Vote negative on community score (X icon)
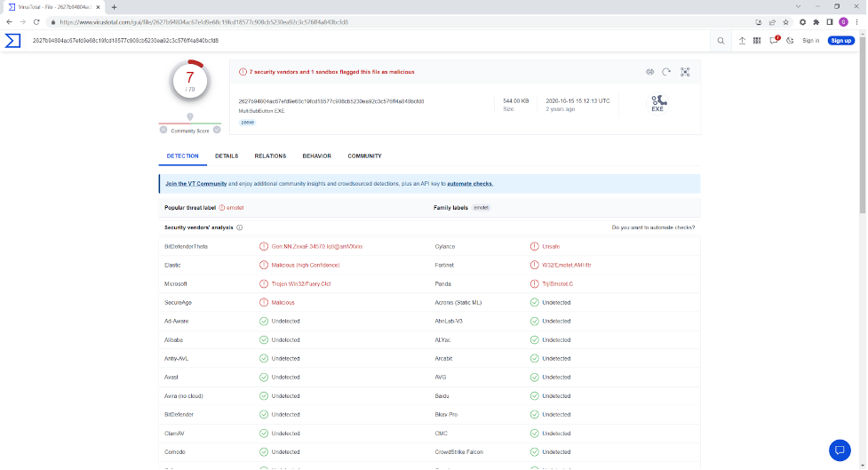Viewport: 868px width, 470px height. click(163, 130)
